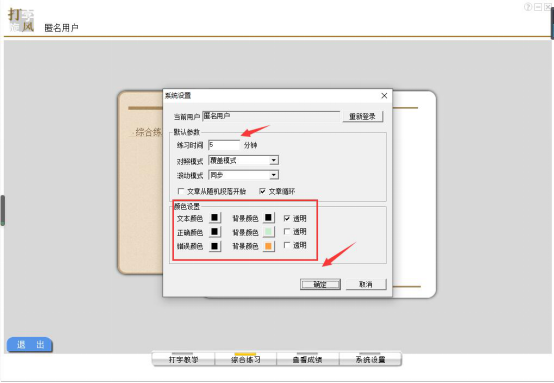Click 匿名用户 label in header
Image resolution: width=554 pixels, height=383 pixels.
click(61, 28)
